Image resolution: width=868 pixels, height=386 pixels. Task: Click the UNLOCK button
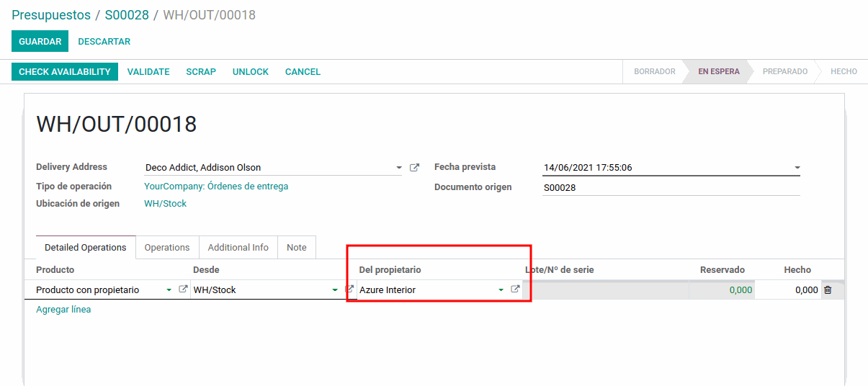[251, 71]
